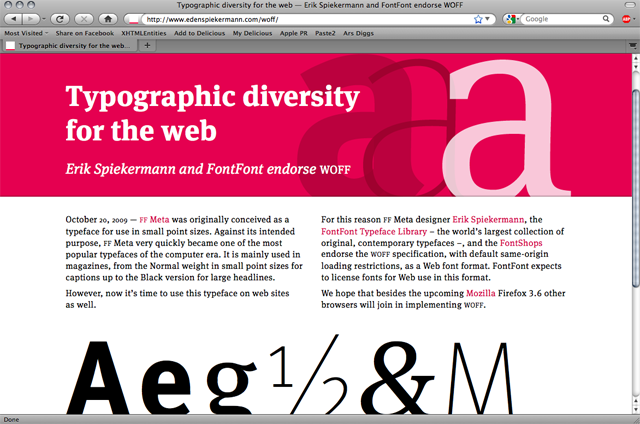Open the Apple PR bookmark
The width and height of the screenshot is (640, 424).
coord(293,33)
